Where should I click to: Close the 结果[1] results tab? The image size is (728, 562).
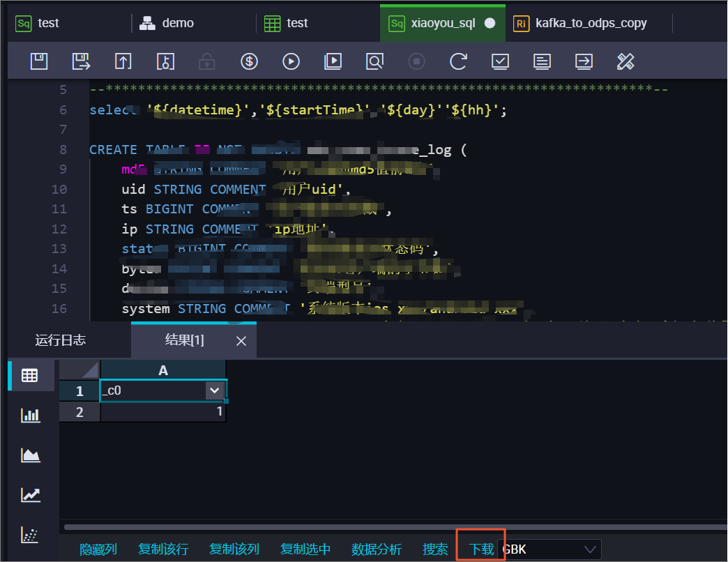(241, 341)
